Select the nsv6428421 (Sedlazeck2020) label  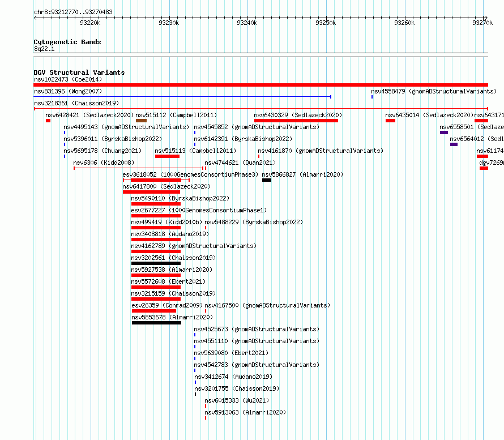pos(89,115)
